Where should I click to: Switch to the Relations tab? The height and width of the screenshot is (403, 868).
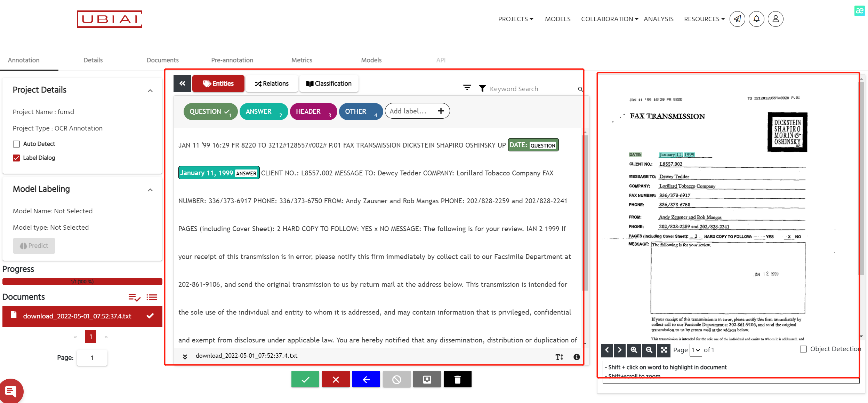coord(272,84)
